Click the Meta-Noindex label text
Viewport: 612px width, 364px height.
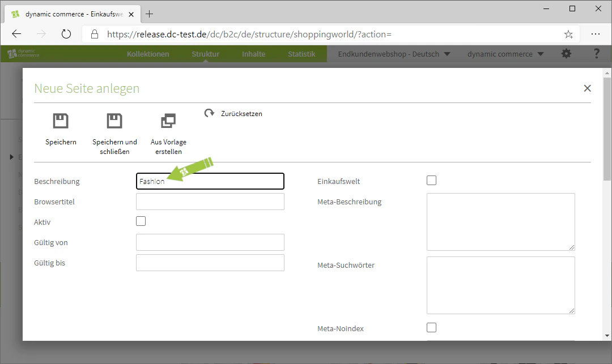point(341,328)
